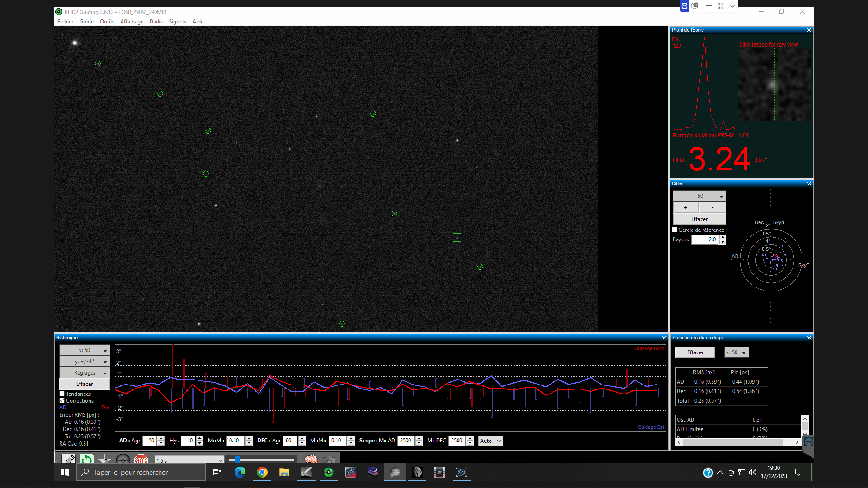Open the Windows Start menu

tap(65, 472)
